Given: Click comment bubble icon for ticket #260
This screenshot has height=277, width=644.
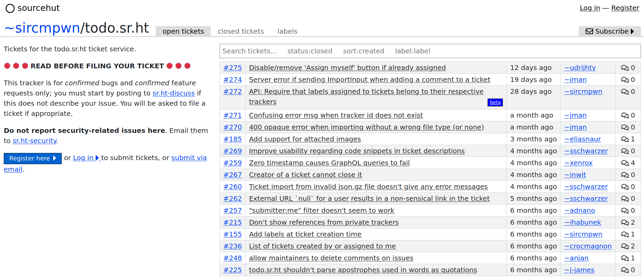Looking at the screenshot, I should click(x=625, y=187).
